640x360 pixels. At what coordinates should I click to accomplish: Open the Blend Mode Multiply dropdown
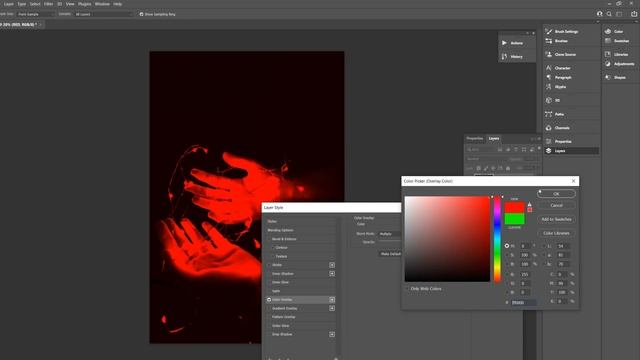390,234
